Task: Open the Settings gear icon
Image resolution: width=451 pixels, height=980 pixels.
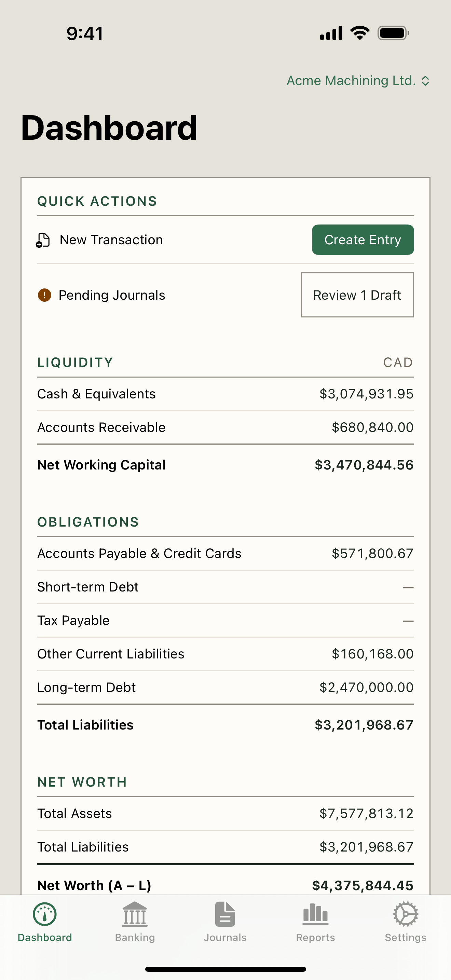Action: pyautogui.click(x=405, y=914)
